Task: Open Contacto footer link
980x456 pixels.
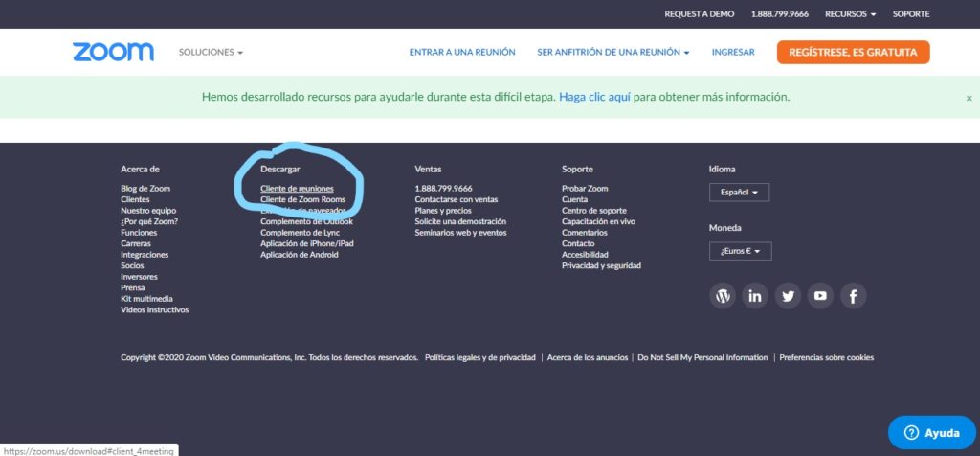Action: tap(578, 243)
